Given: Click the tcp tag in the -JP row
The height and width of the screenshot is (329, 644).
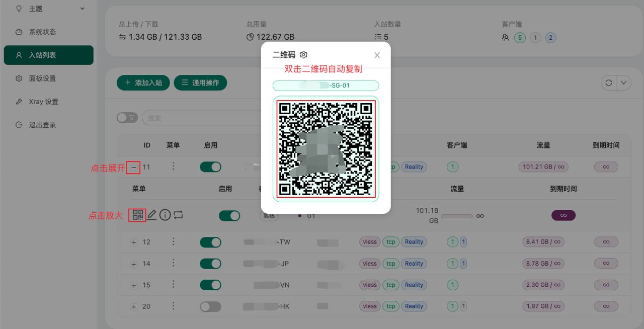Looking at the screenshot, I should pyautogui.click(x=391, y=264).
